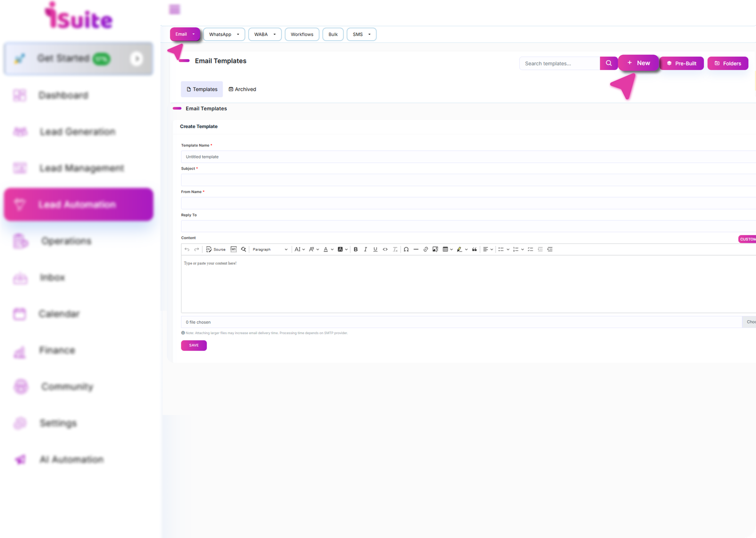Image resolution: width=756 pixels, height=538 pixels.
Task: Click the New template button
Action: [x=638, y=63]
